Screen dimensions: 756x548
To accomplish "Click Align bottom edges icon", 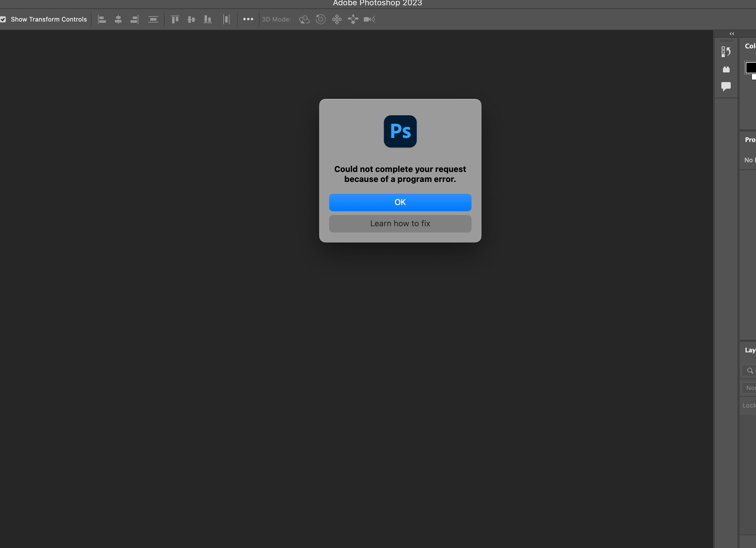I will [x=208, y=19].
